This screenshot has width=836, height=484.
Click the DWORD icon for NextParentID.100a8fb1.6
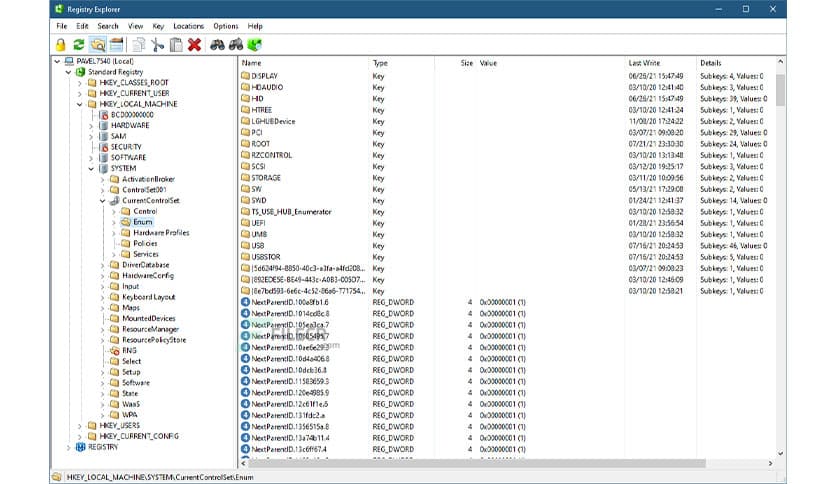click(245, 302)
